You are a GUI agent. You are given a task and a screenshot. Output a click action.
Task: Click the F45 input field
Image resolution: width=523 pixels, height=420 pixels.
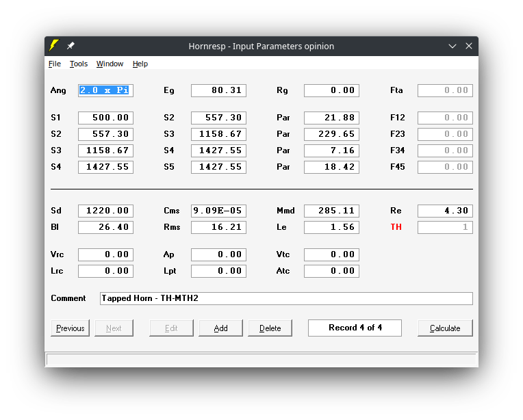445,167
